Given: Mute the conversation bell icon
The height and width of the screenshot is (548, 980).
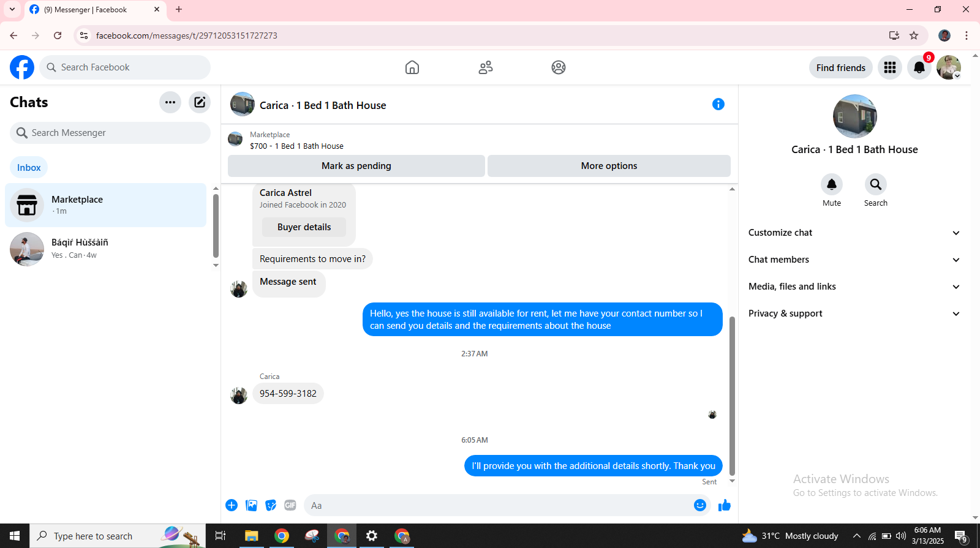Looking at the screenshot, I should [x=832, y=184].
